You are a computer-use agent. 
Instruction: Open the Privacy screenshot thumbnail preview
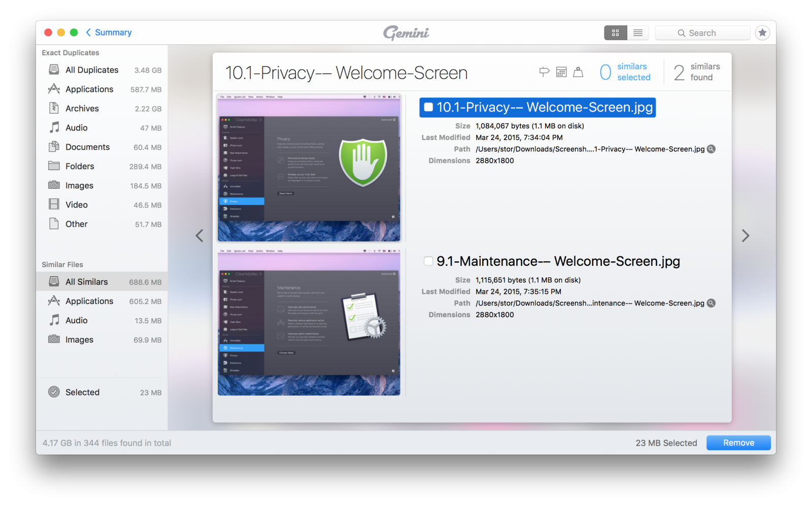[309, 168]
